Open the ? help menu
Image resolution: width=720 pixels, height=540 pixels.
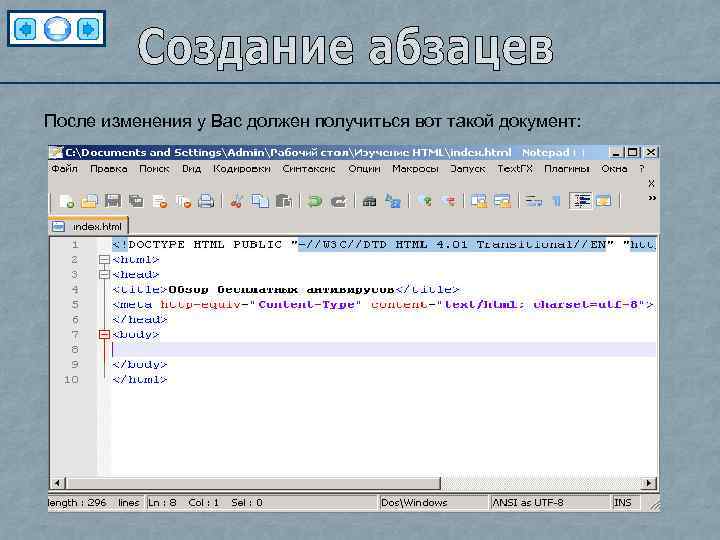tap(642, 169)
